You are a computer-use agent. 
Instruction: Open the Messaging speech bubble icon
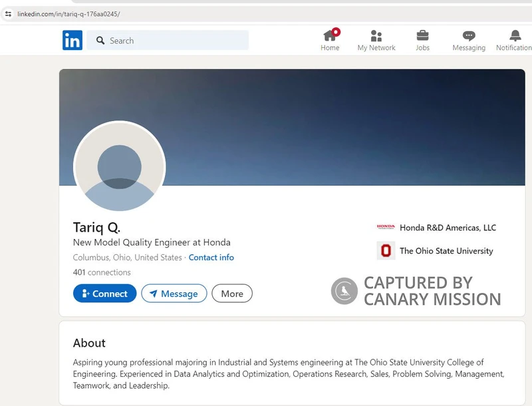pos(469,37)
